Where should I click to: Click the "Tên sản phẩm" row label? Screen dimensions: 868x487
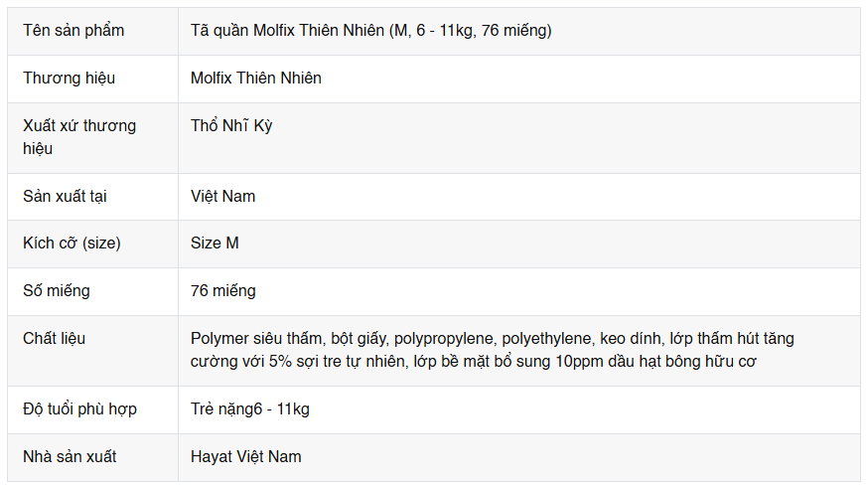(73, 31)
